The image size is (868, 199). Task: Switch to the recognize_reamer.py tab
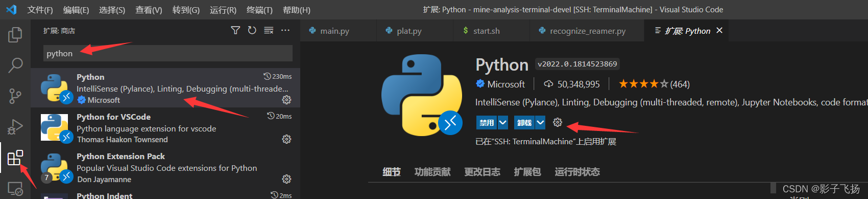click(587, 31)
